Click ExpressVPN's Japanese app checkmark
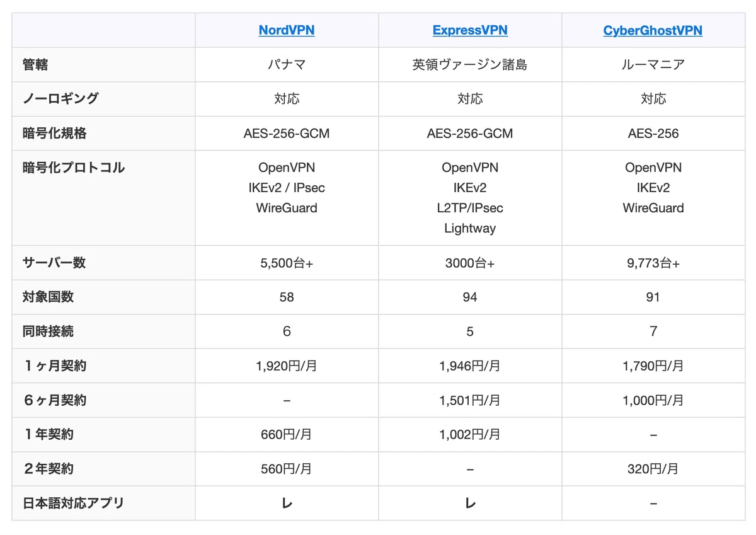Viewport: 756px width, 535px height. (x=470, y=503)
